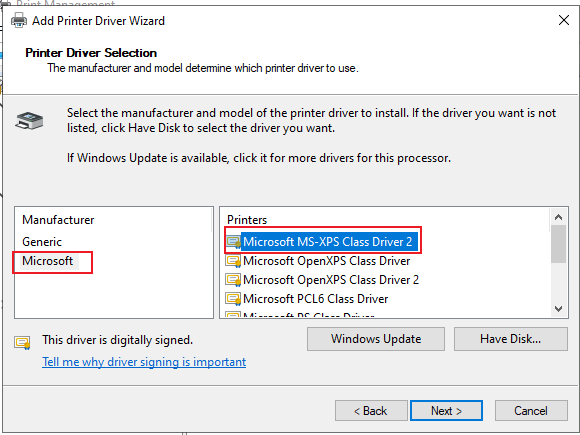
Task: Pick Microsoft OpenXPS Class Driver 2
Action: tap(331, 280)
